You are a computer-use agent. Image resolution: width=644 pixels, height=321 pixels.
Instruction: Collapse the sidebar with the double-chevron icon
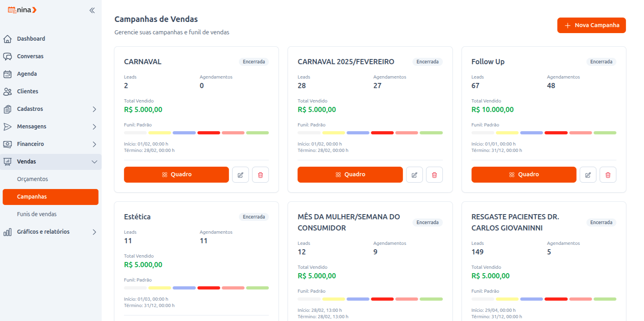point(92,10)
